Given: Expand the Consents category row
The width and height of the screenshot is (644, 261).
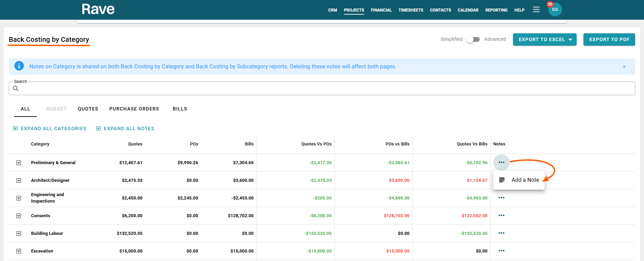Looking at the screenshot, I should pos(19,216).
